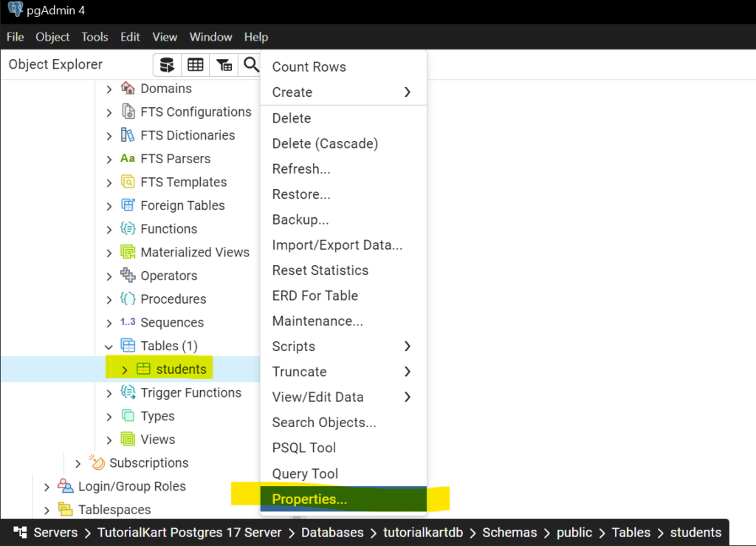Expand the students table node
Screen dimensions: 756x546
click(x=124, y=370)
